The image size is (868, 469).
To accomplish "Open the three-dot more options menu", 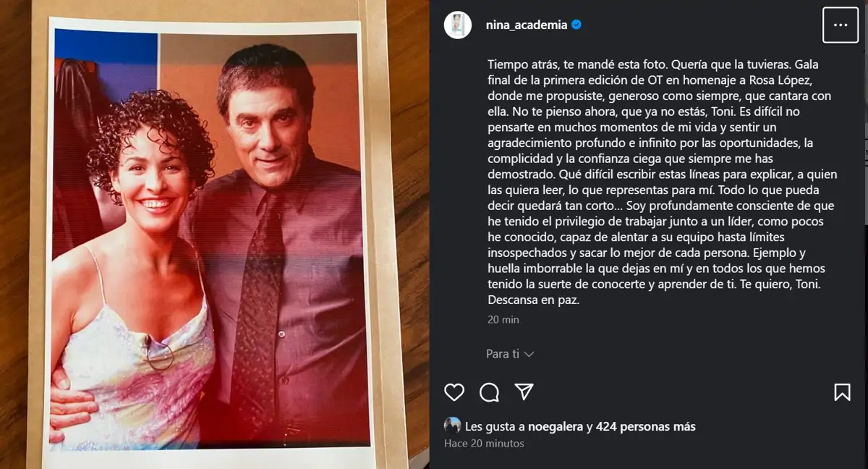I will (x=841, y=25).
